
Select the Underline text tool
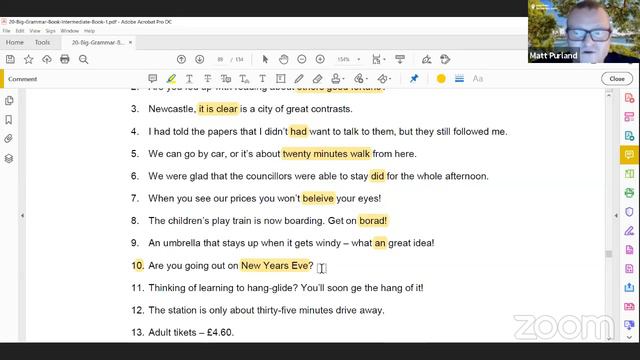[189, 78]
